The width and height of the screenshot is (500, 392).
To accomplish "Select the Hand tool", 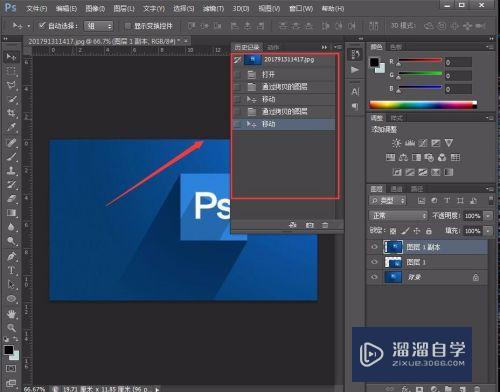I will click(11, 314).
